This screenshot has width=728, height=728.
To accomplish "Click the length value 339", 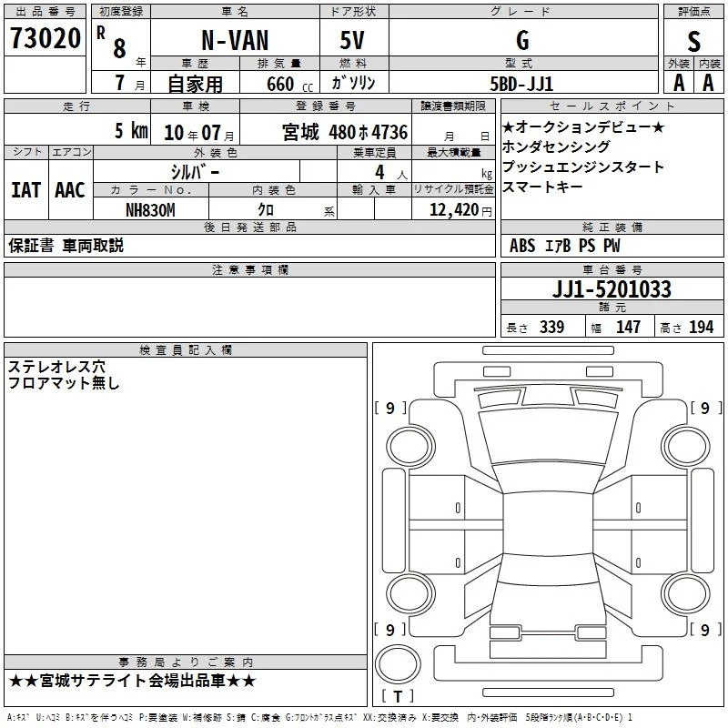I will (x=552, y=327).
